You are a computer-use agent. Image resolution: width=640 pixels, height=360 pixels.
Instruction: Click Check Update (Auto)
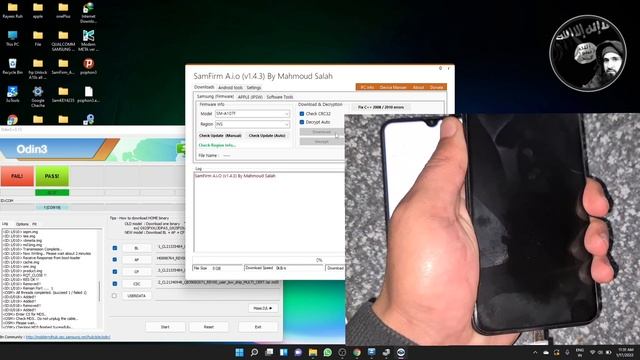click(267, 136)
